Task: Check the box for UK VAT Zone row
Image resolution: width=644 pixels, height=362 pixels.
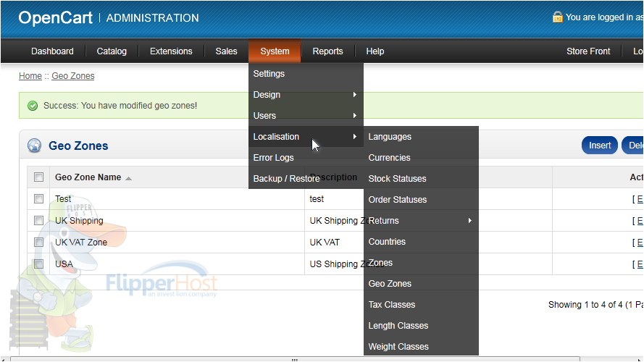Action: pos(38,242)
